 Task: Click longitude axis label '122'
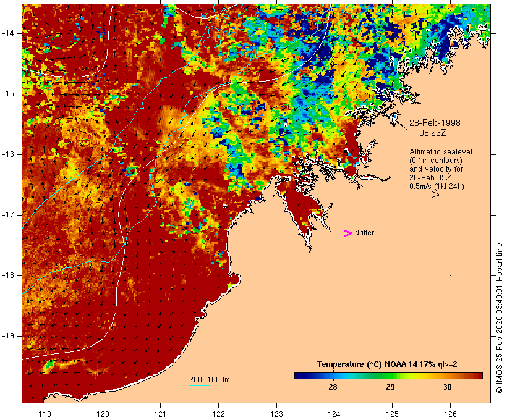219,414
